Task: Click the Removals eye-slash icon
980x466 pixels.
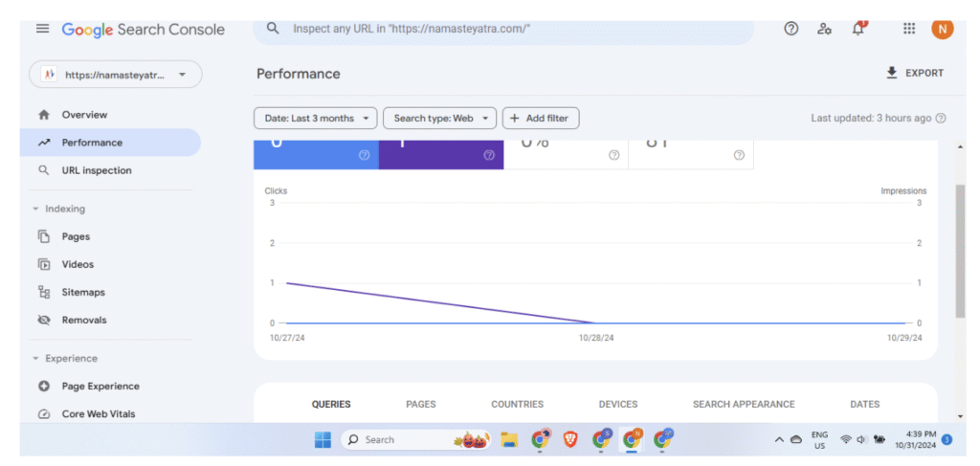Action: coord(44,321)
